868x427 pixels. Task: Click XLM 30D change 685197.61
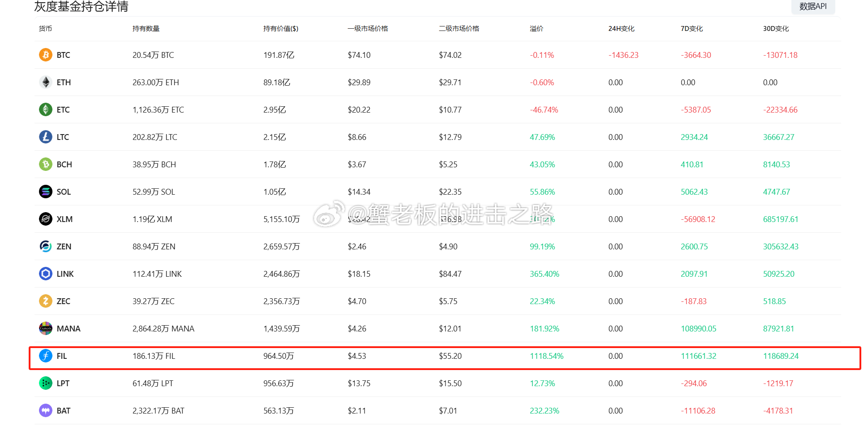781,219
